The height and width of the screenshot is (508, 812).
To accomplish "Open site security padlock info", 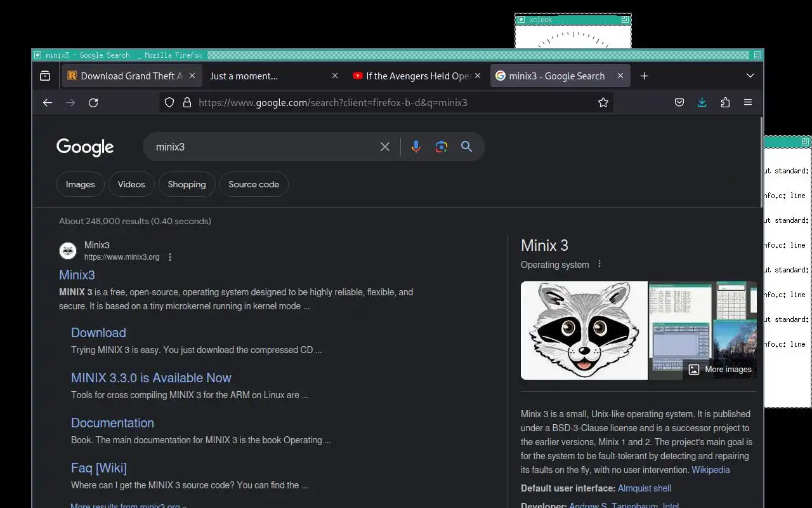I will tap(187, 102).
